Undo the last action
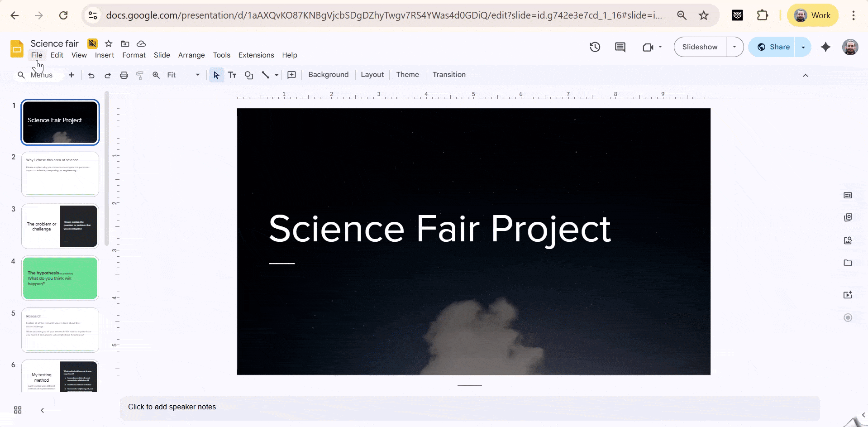The height and width of the screenshot is (427, 868). [x=91, y=75]
